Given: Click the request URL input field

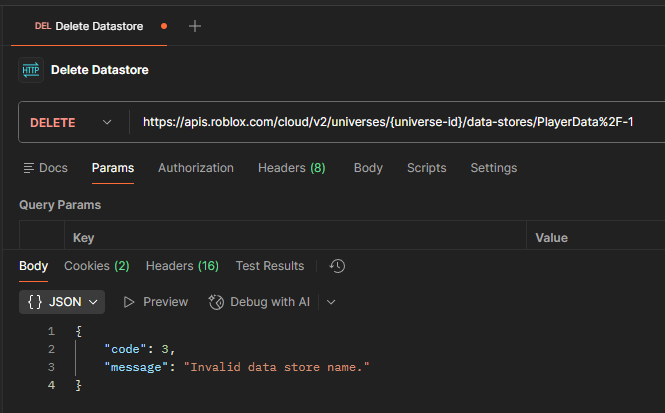Looking at the screenshot, I should (x=388, y=122).
